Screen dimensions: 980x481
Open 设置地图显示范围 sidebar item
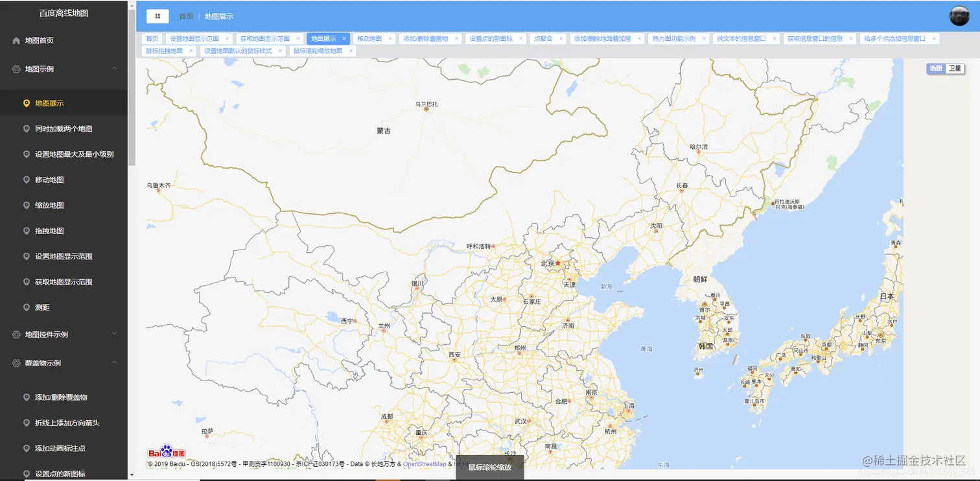(64, 256)
